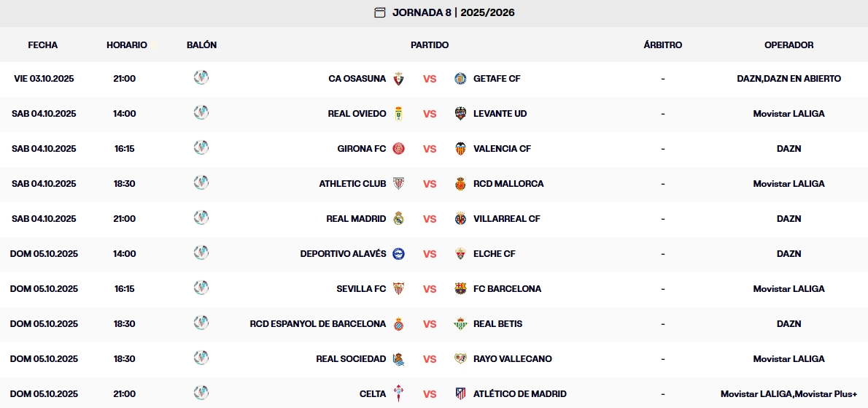
Task: Click the Athletic Club crest icon
Action: [x=398, y=184]
